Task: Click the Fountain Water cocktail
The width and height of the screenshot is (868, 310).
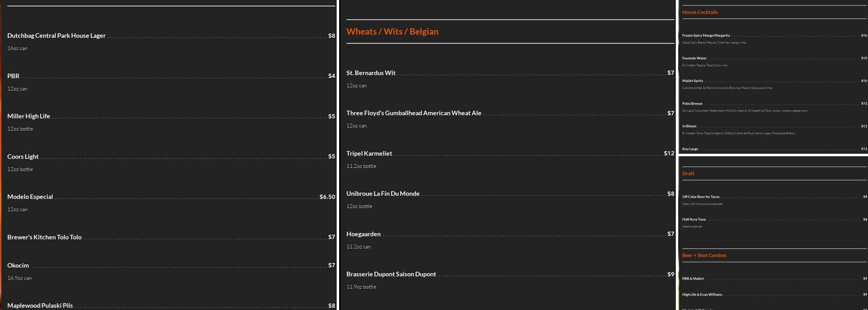Action: click(694, 58)
